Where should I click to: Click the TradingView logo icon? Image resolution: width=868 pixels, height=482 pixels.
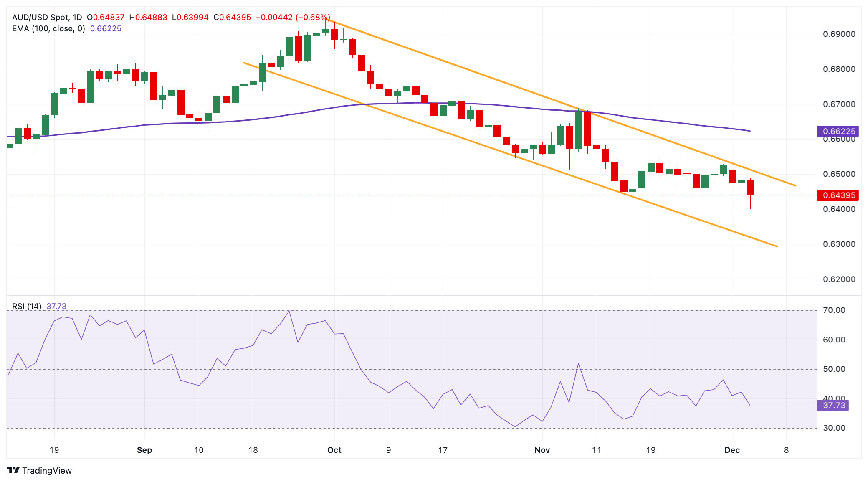coord(13,470)
